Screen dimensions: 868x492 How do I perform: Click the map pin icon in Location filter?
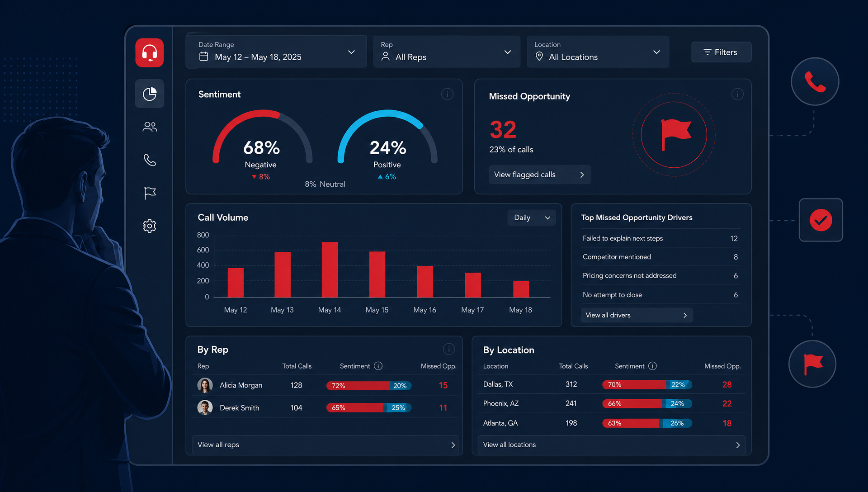point(539,57)
